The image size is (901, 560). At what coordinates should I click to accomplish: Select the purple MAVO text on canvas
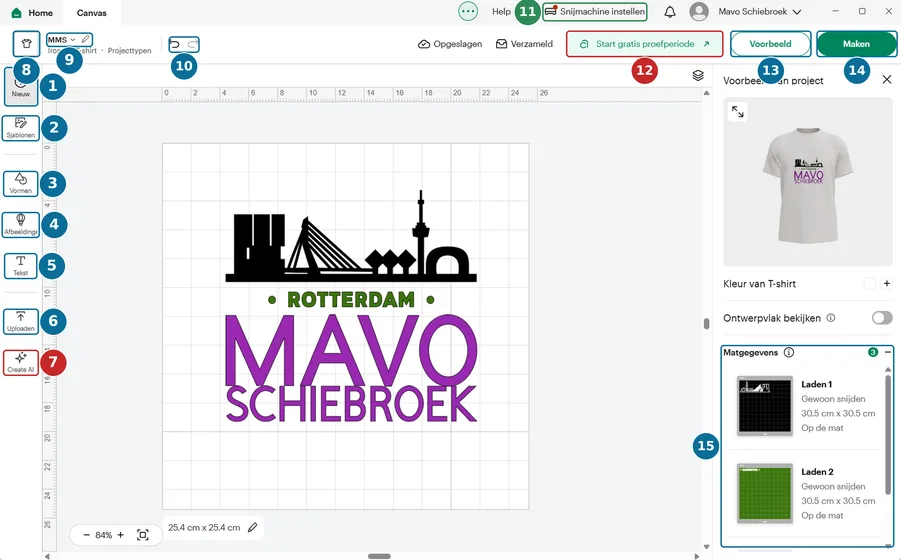[351, 351]
